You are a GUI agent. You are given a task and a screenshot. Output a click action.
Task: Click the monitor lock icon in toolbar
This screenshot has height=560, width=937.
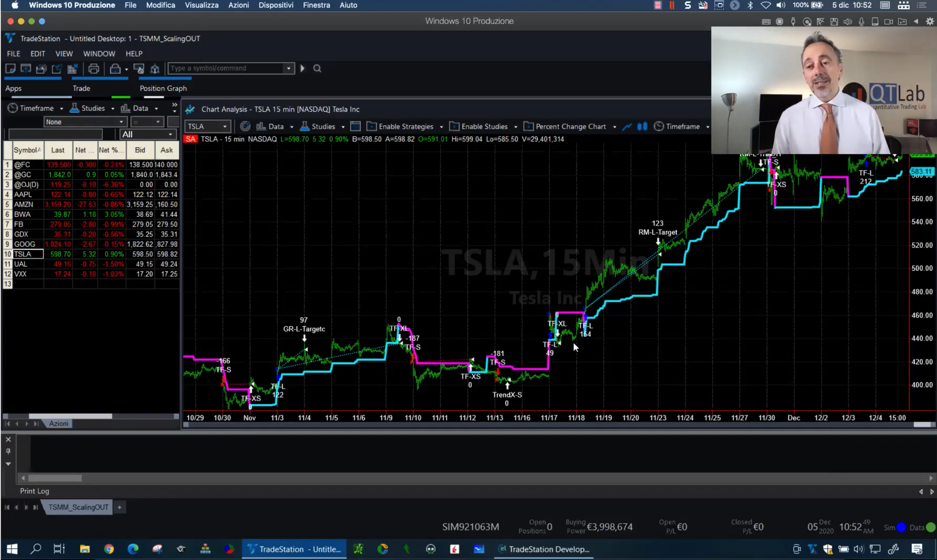[x=139, y=68]
